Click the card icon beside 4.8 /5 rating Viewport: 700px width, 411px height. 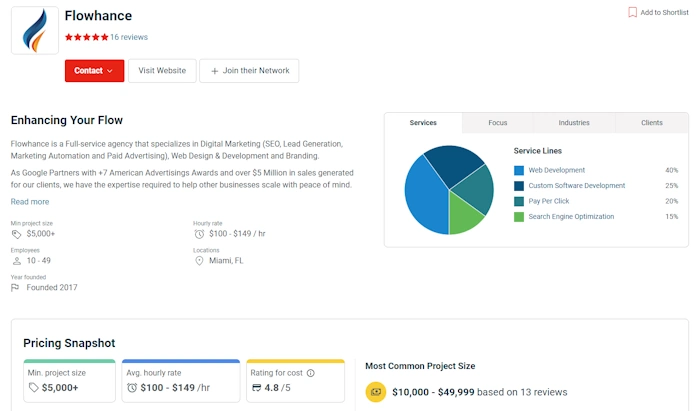(x=256, y=388)
